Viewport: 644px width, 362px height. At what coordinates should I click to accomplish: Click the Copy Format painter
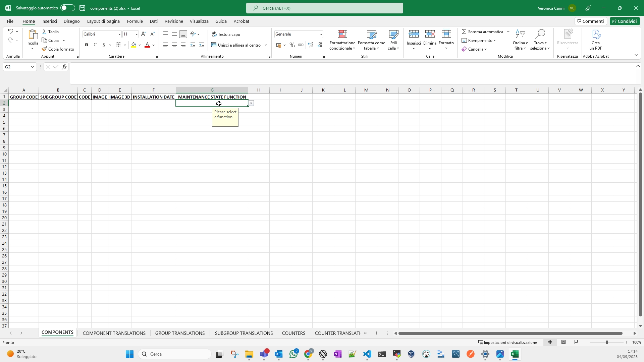pyautogui.click(x=58, y=49)
